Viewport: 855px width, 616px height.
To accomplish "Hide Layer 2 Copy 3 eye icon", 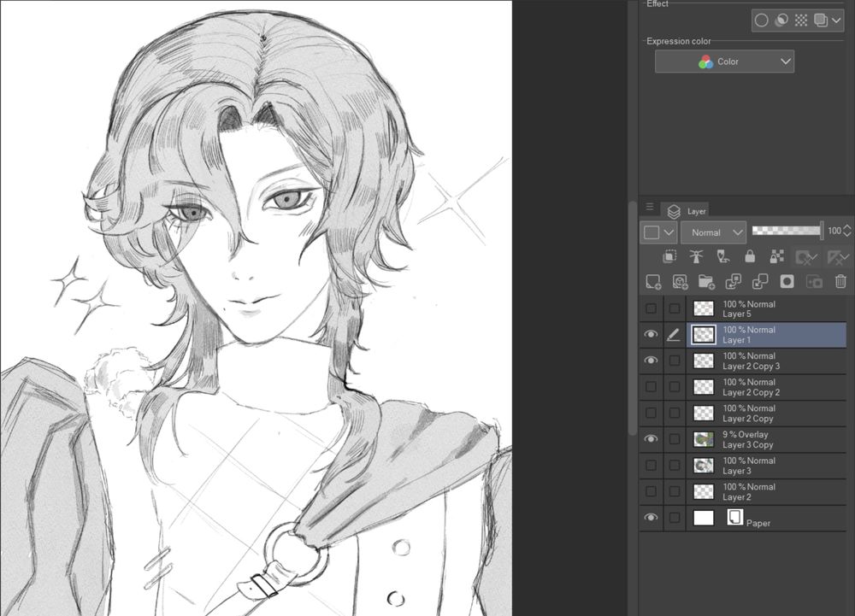I will click(x=651, y=361).
